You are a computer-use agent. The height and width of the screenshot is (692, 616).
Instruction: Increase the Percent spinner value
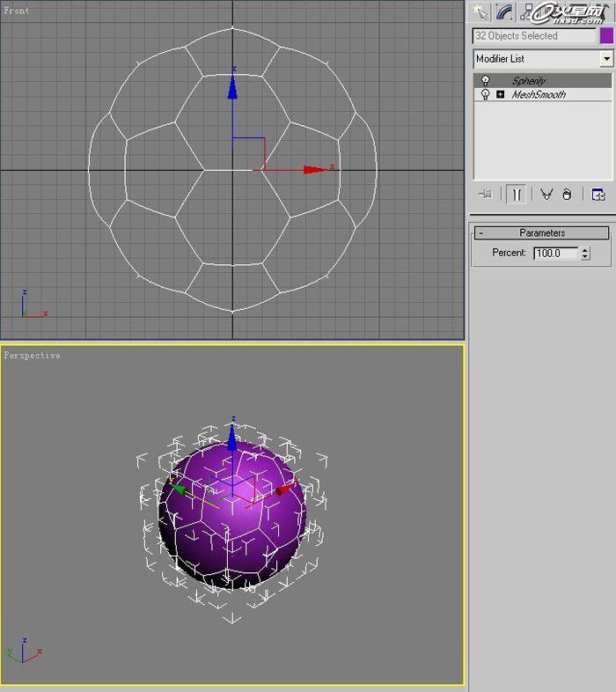pos(585,250)
